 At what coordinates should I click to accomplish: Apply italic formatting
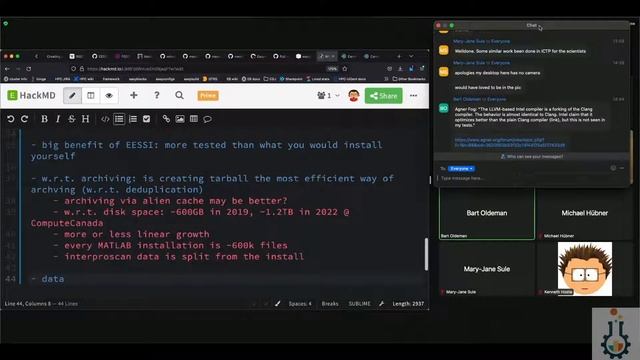click(x=58, y=119)
